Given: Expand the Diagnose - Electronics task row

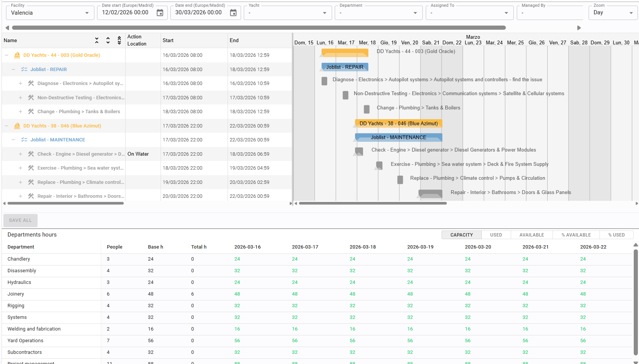Looking at the screenshot, I should (20, 83).
